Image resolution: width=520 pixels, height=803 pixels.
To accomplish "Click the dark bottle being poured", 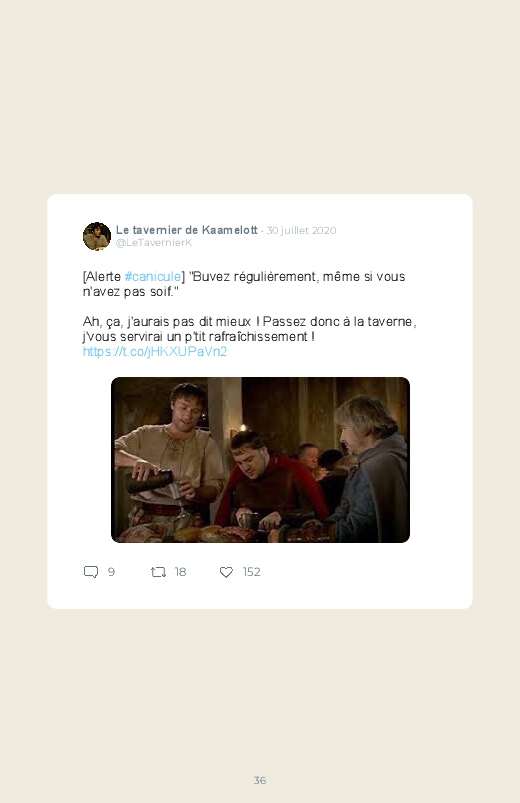I will point(150,481).
